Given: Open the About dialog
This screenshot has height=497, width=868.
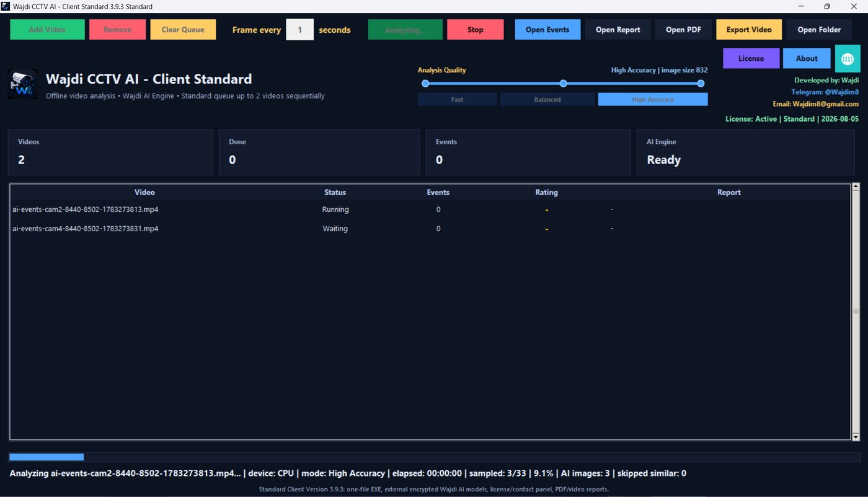Looking at the screenshot, I should [x=807, y=58].
